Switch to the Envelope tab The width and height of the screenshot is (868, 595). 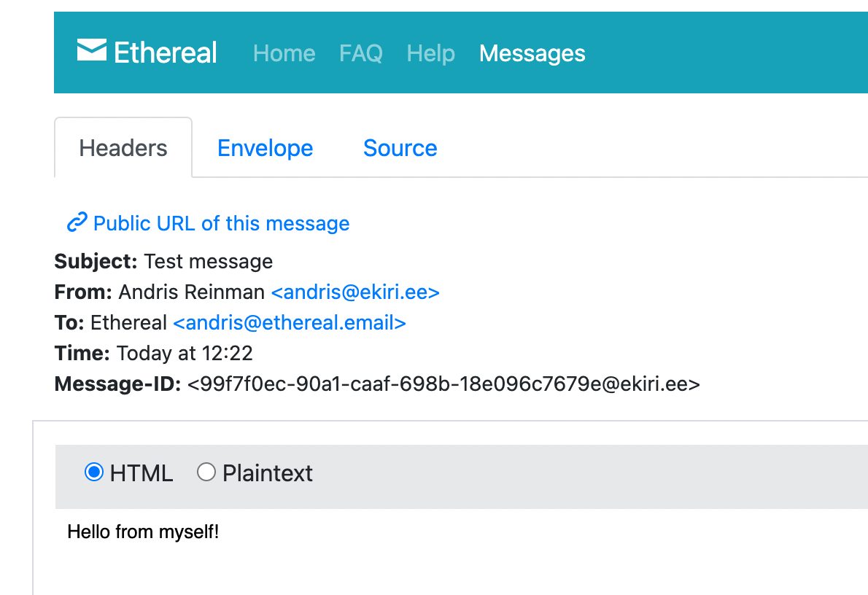point(265,148)
